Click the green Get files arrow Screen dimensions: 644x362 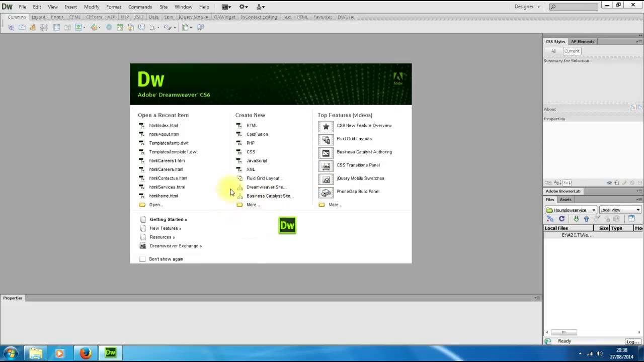click(x=576, y=219)
